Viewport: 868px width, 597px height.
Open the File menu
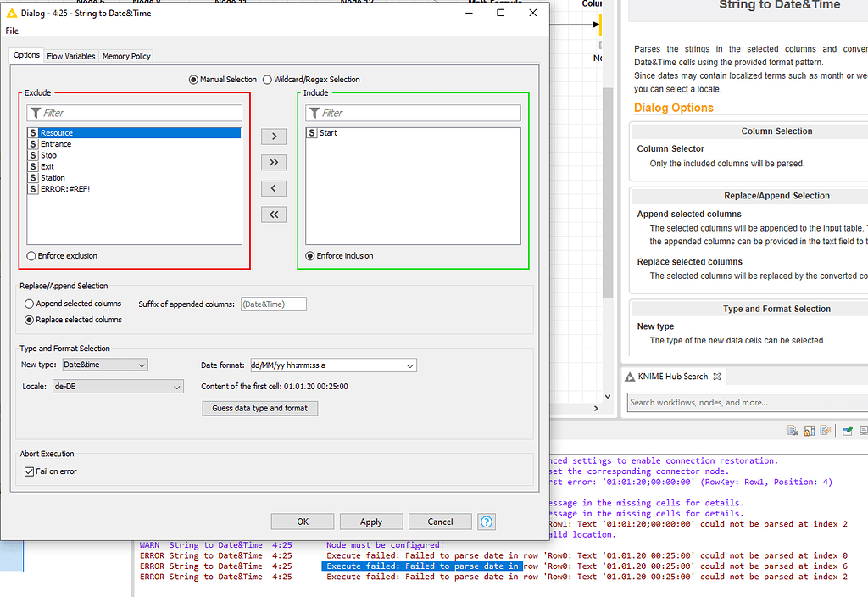(12, 30)
